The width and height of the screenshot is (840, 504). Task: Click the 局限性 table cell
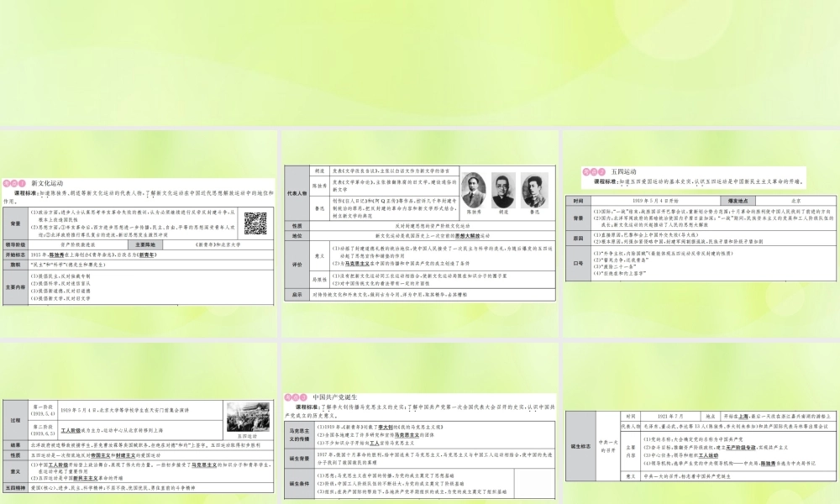click(319, 280)
